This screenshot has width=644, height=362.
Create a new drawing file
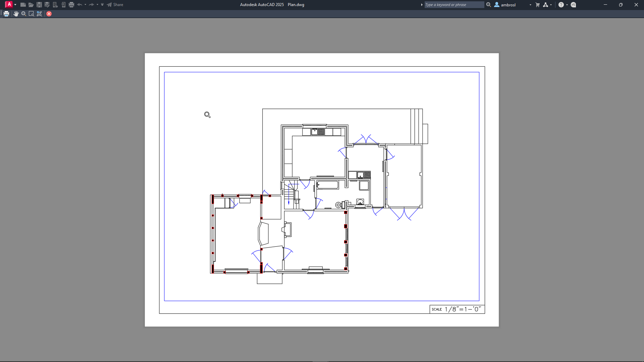[x=23, y=5]
